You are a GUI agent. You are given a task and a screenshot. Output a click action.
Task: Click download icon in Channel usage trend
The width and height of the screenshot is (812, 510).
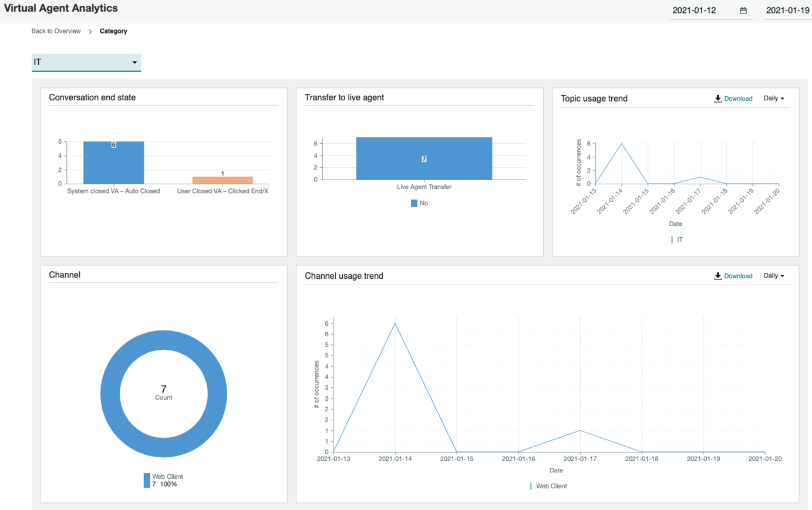point(717,276)
